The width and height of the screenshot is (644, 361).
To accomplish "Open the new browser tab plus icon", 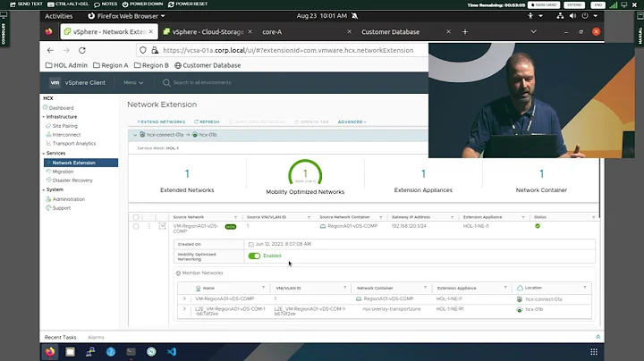I will (x=465, y=31).
